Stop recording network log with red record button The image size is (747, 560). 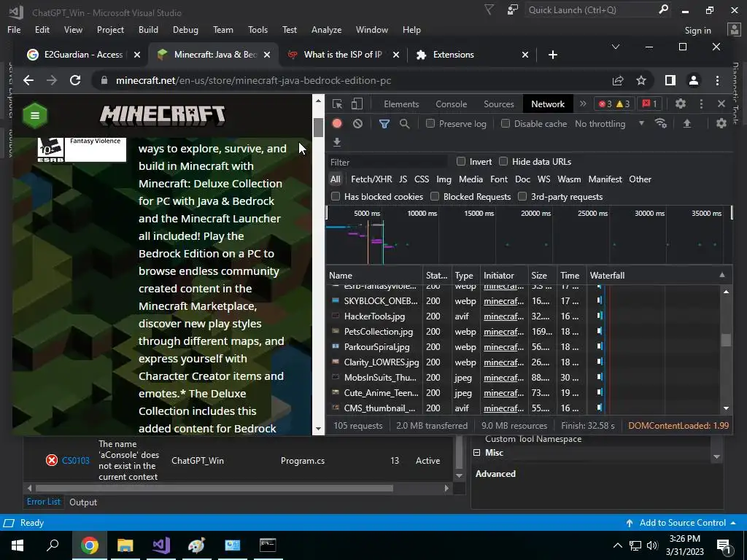337,123
